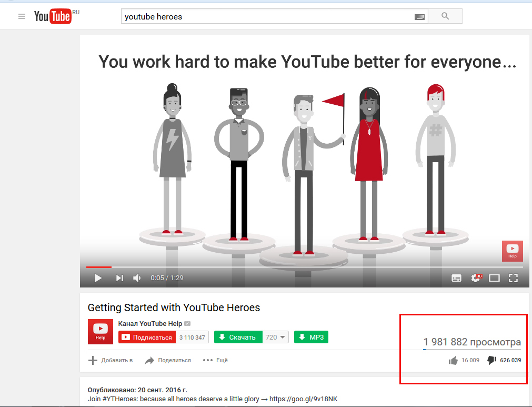The width and height of the screenshot is (532, 407).
Task: Play the video
Action: [98, 278]
